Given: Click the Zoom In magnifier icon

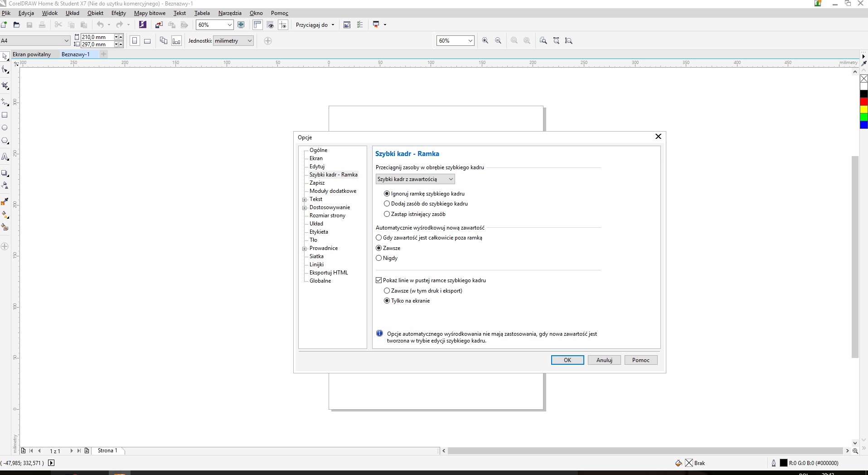Looking at the screenshot, I should click(x=485, y=41).
